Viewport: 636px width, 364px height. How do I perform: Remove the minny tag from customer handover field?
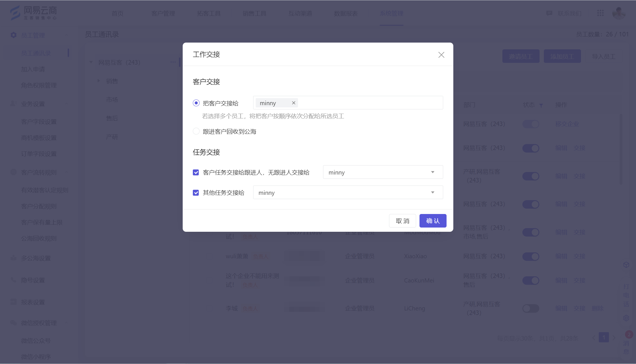293,103
